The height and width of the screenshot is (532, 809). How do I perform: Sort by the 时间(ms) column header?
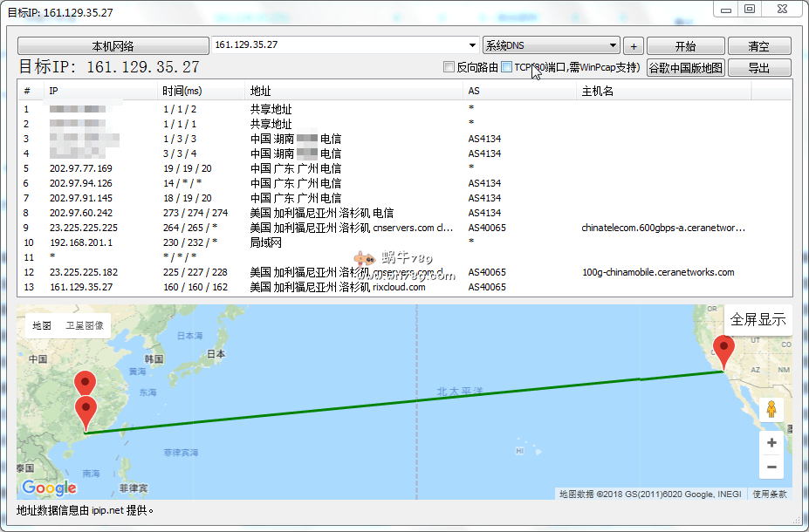182,91
